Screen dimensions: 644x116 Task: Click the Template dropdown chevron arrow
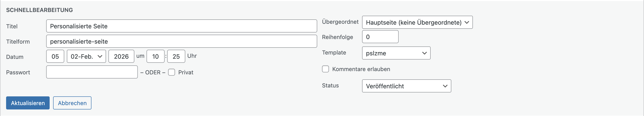(x=424, y=53)
